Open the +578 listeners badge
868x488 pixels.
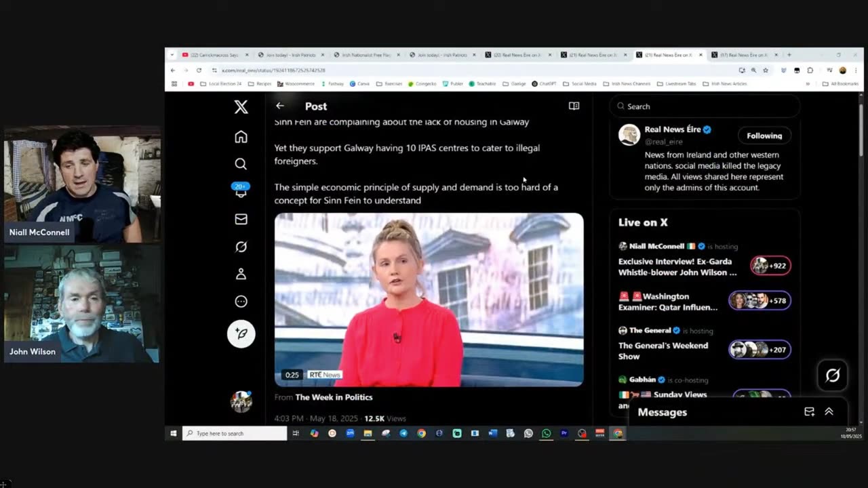tap(759, 300)
